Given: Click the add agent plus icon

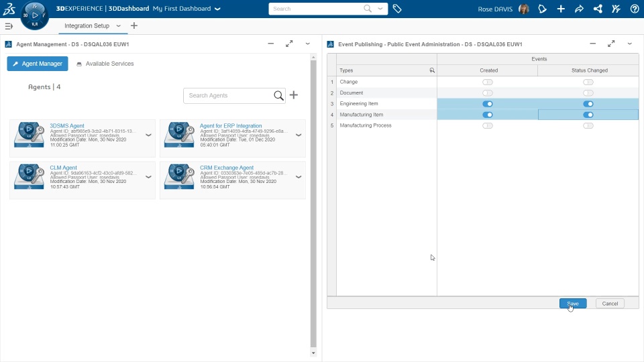Looking at the screenshot, I should (294, 95).
